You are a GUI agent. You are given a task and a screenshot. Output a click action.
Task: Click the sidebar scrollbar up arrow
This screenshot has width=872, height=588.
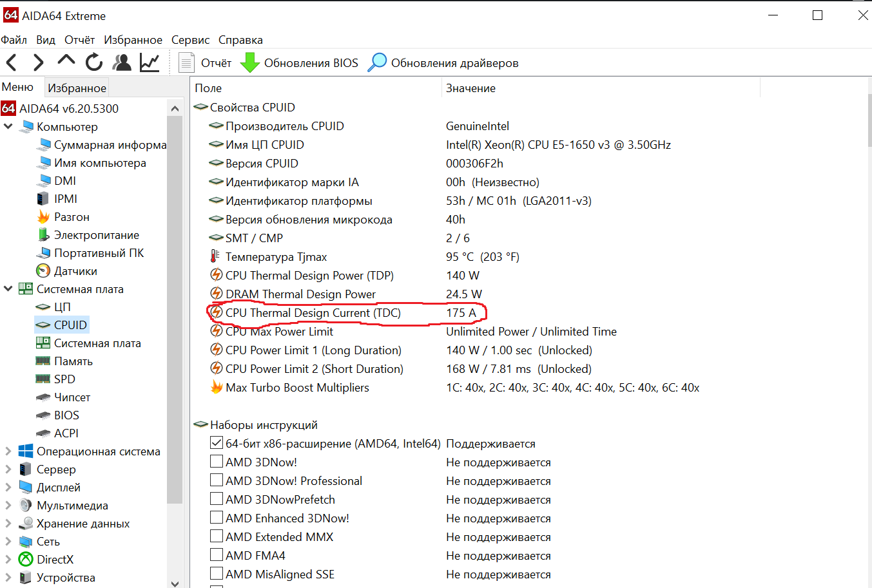[x=175, y=108]
